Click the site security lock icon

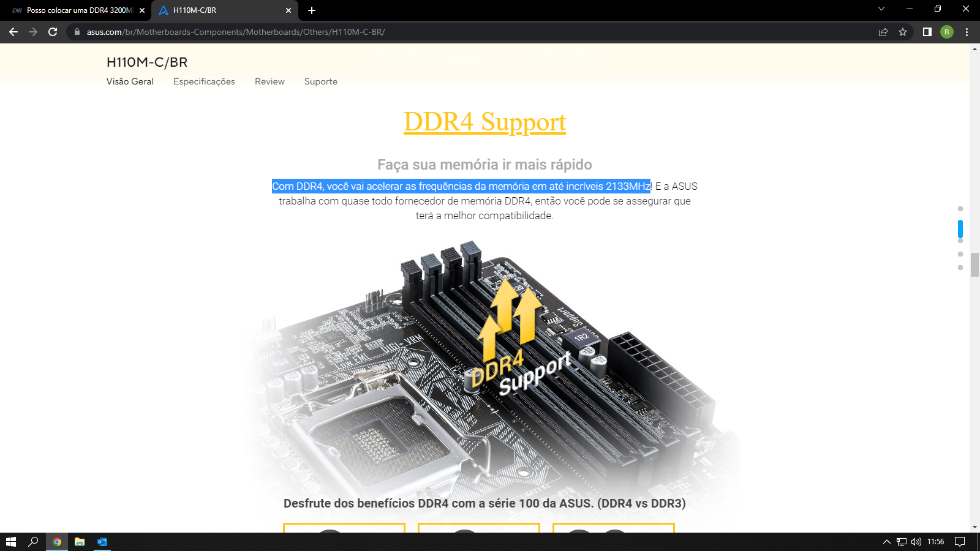(77, 32)
